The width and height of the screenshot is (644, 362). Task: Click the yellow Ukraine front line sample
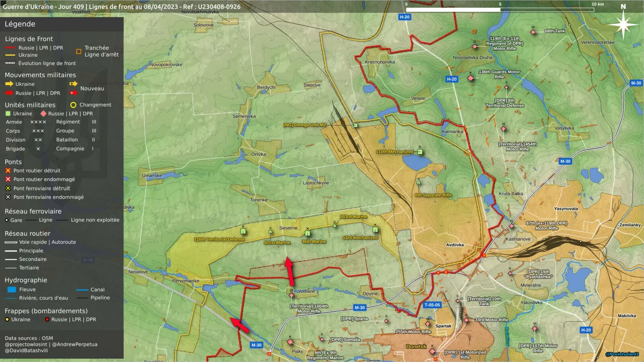coord(10,55)
